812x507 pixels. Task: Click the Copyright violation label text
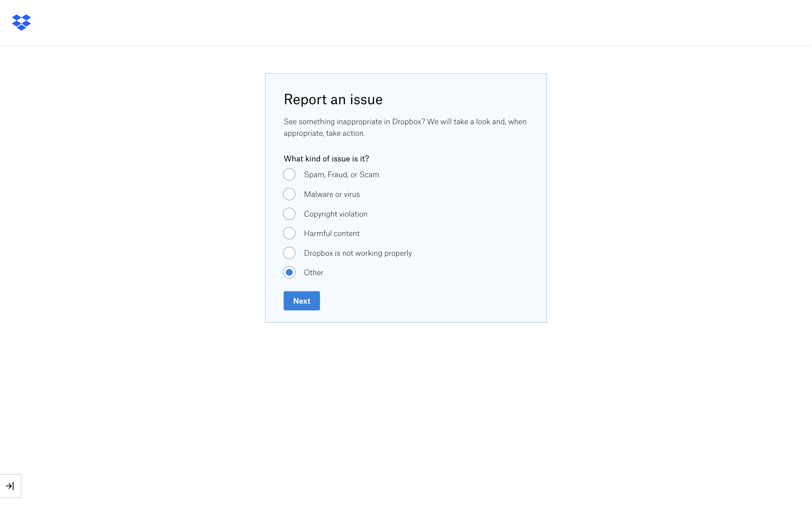click(x=336, y=214)
